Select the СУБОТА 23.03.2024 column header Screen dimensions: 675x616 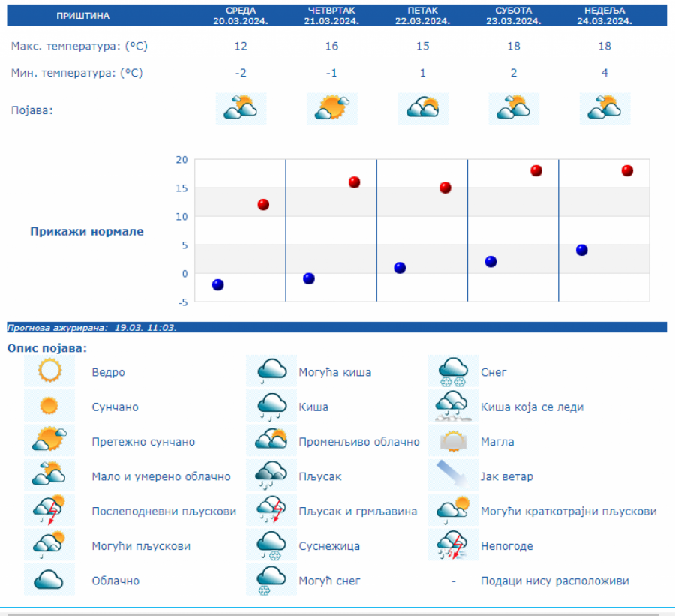[x=514, y=16]
